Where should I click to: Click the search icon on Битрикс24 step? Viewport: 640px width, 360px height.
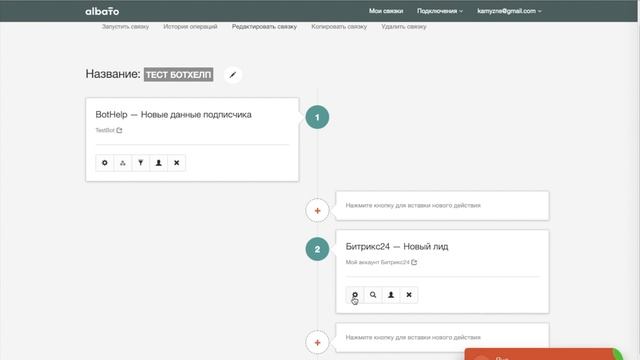[x=373, y=295]
